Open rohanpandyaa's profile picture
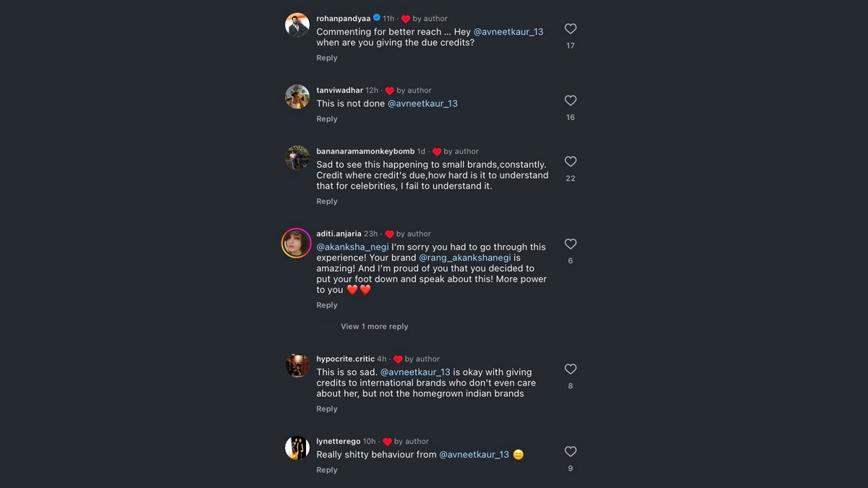The width and height of the screenshot is (868, 488). coord(297,25)
